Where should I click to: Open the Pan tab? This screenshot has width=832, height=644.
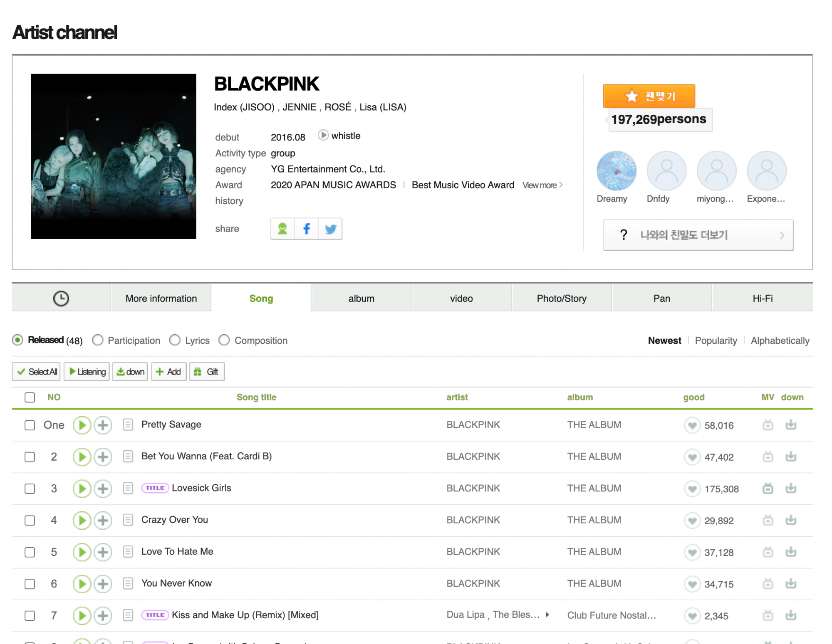pyautogui.click(x=661, y=298)
